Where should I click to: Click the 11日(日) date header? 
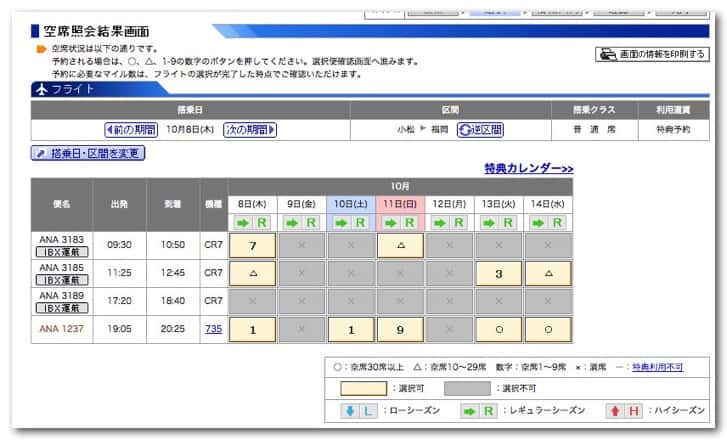pyautogui.click(x=401, y=204)
